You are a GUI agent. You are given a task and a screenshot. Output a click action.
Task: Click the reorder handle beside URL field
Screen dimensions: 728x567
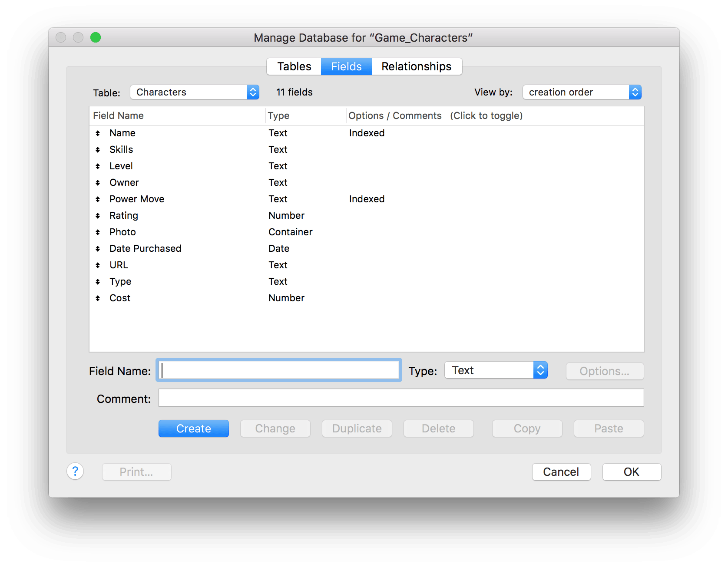tap(98, 265)
